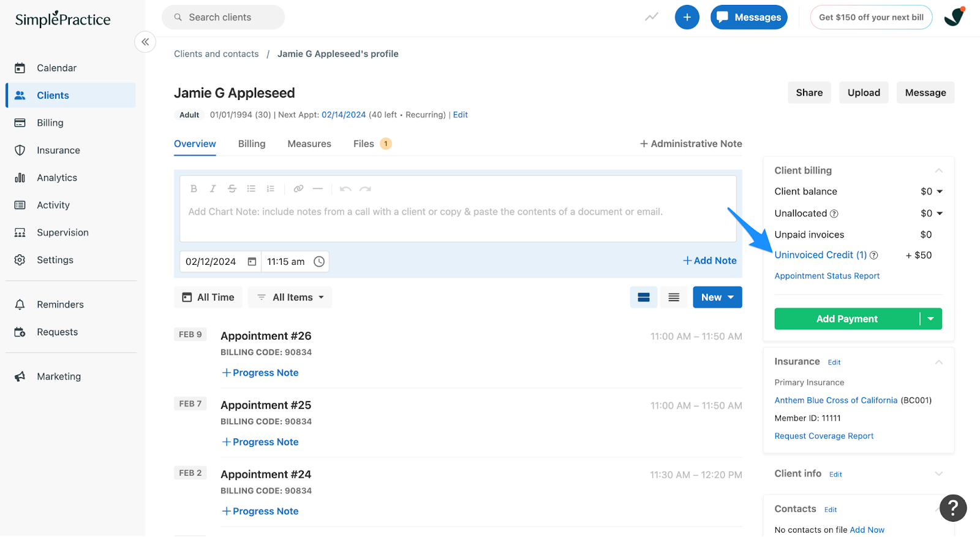The image size is (980, 537).
Task: Open Analytics in the sidebar
Action: [x=70, y=178]
